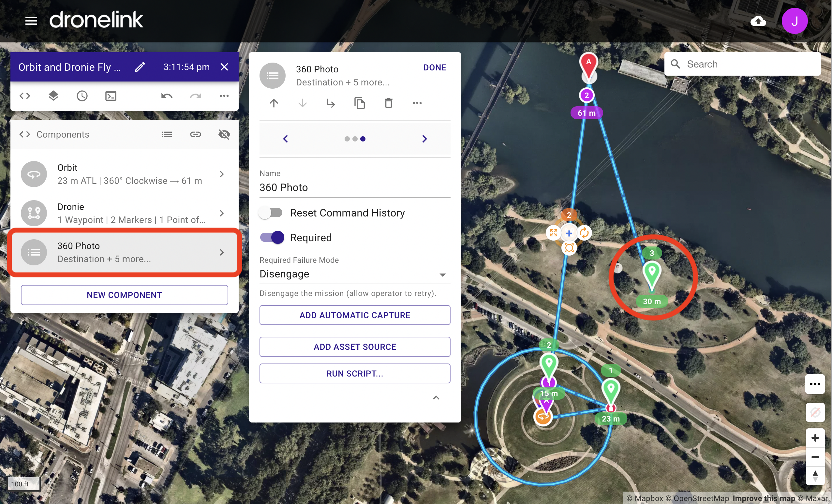
Task: Open the Dronie component
Action: click(x=124, y=213)
